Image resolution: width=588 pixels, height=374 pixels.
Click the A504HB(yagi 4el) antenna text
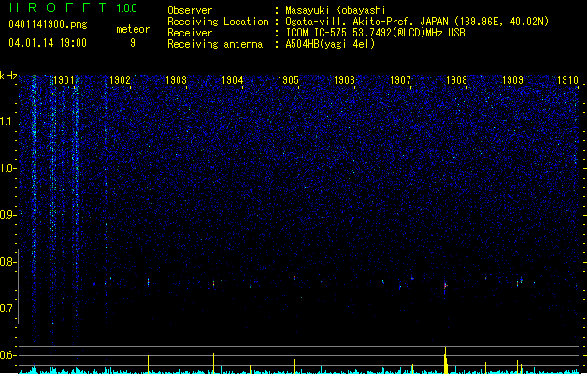point(330,44)
